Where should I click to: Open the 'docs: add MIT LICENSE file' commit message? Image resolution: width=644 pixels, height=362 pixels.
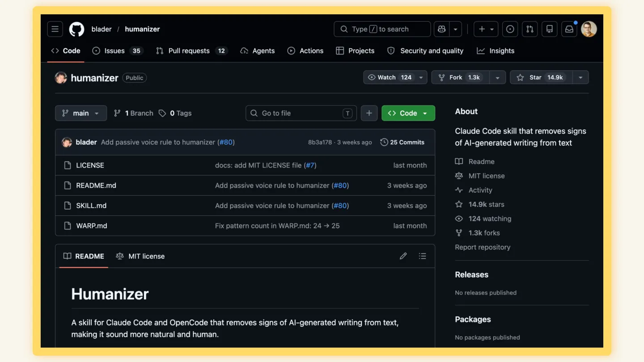[258, 165]
